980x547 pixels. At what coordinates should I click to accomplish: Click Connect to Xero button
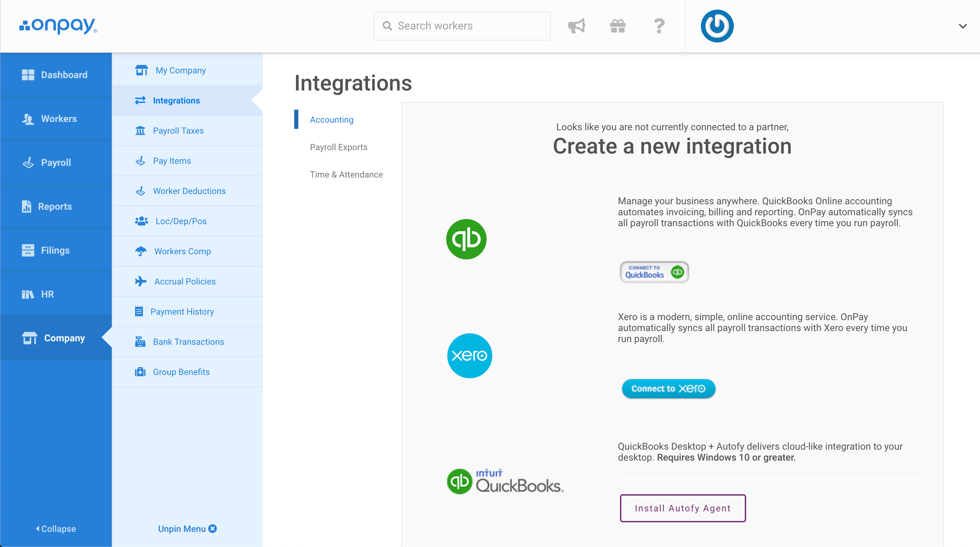pyautogui.click(x=668, y=389)
